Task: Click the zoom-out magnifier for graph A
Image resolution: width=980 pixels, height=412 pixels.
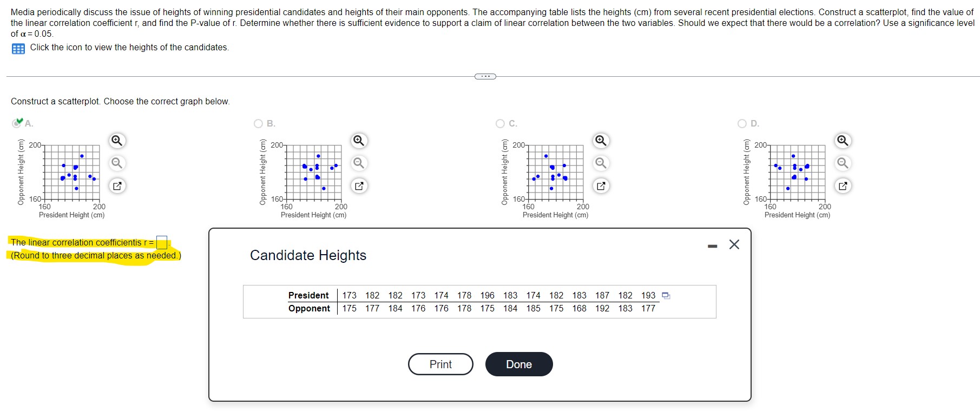Action: point(117,162)
